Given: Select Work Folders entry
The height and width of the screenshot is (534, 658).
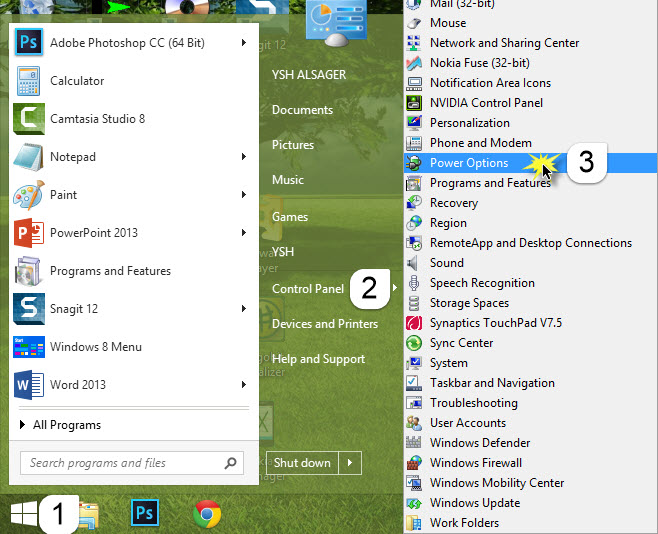Looking at the screenshot, I should tap(465, 523).
